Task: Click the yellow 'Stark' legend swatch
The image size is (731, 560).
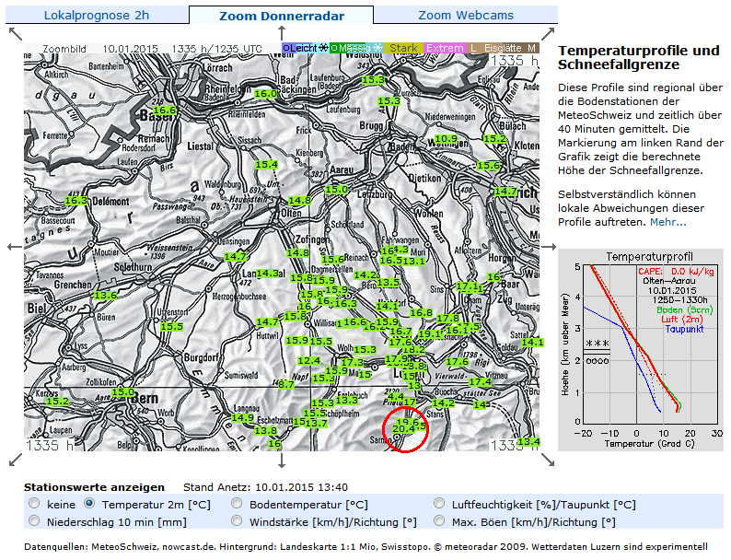Action: tap(404, 48)
